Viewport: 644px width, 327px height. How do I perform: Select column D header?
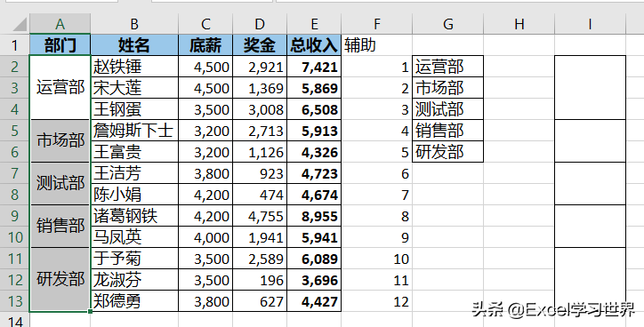point(260,24)
